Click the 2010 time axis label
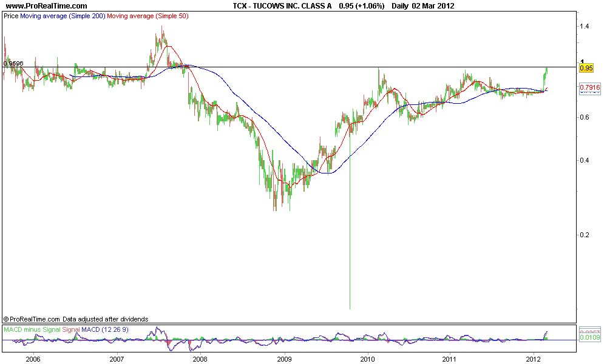Viewport: 607px width, 364px height. point(367,359)
